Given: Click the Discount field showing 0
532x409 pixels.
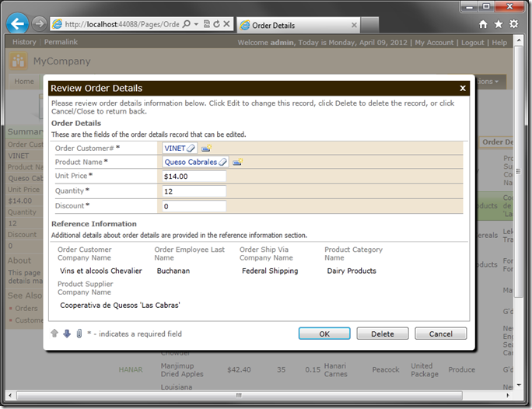Looking at the screenshot, I should coord(194,206).
